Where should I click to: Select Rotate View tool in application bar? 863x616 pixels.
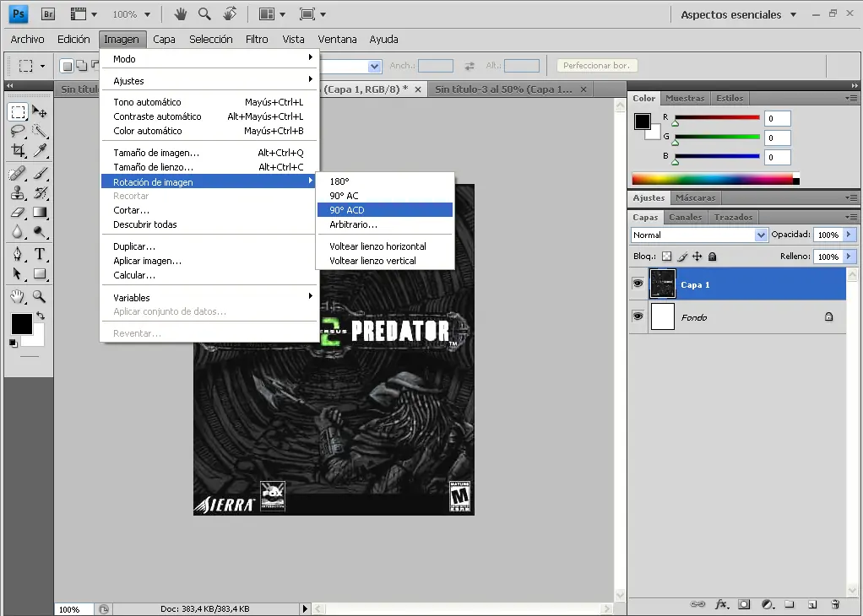[x=230, y=14]
